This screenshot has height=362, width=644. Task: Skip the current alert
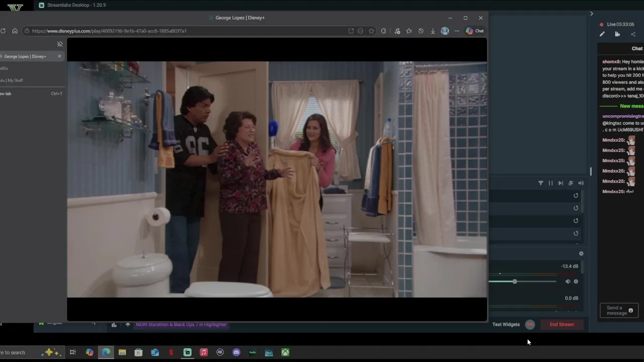560,183
